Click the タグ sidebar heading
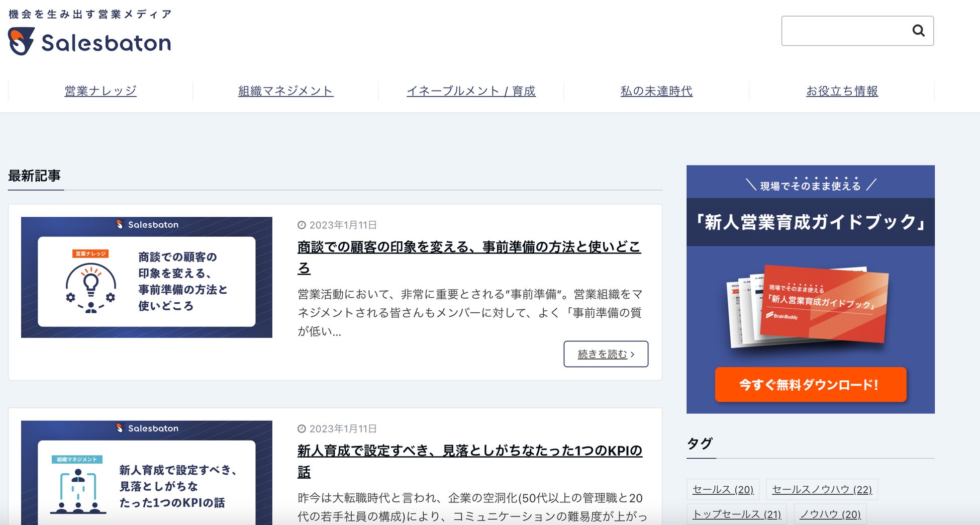This screenshot has height=525, width=980. pyautogui.click(x=700, y=444)
